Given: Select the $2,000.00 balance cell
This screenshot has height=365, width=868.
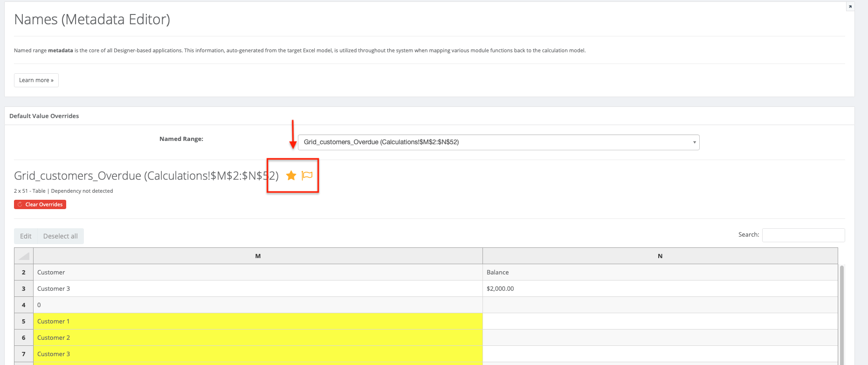Looking at the screenshot, I should tap(660, 288).
